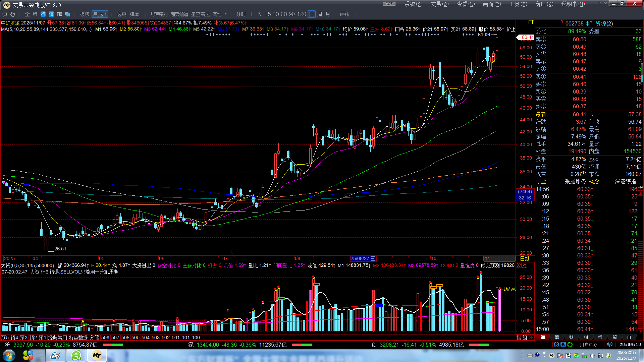Click the 画线 drawing button
The width and height of the screenshot is (644, 362).
click(x=344, y=14)
